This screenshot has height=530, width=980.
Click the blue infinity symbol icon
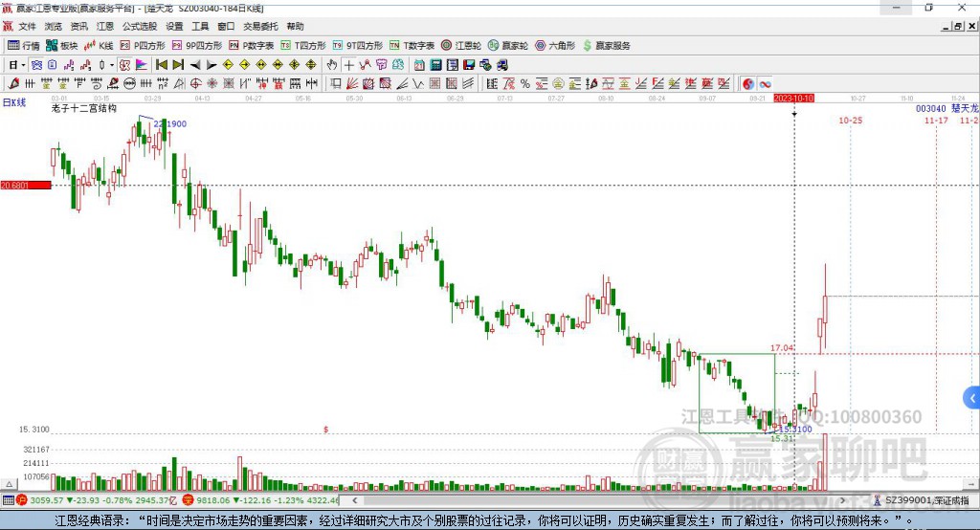tap(765, 84)
